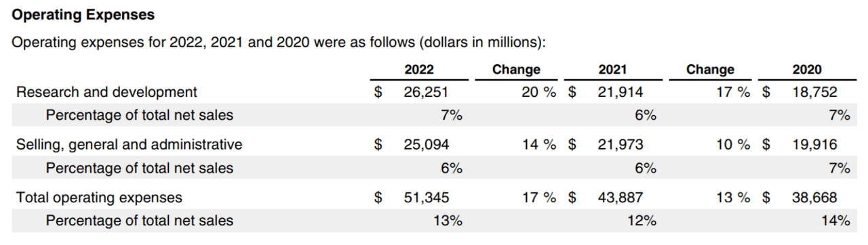This screenshot has width=868, height=245.
Task: Select the 51,345 total value
Action: point(427,198)
